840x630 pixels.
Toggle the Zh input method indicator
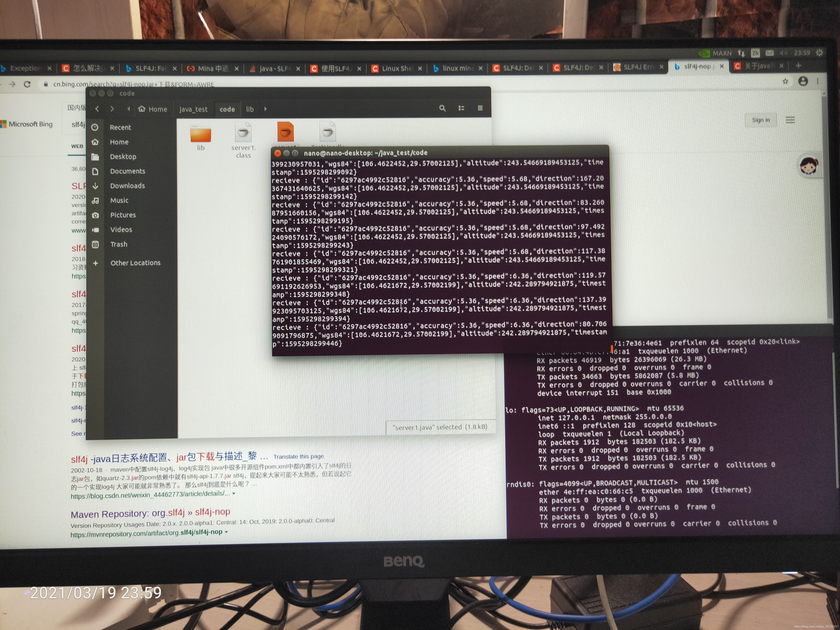755,53
